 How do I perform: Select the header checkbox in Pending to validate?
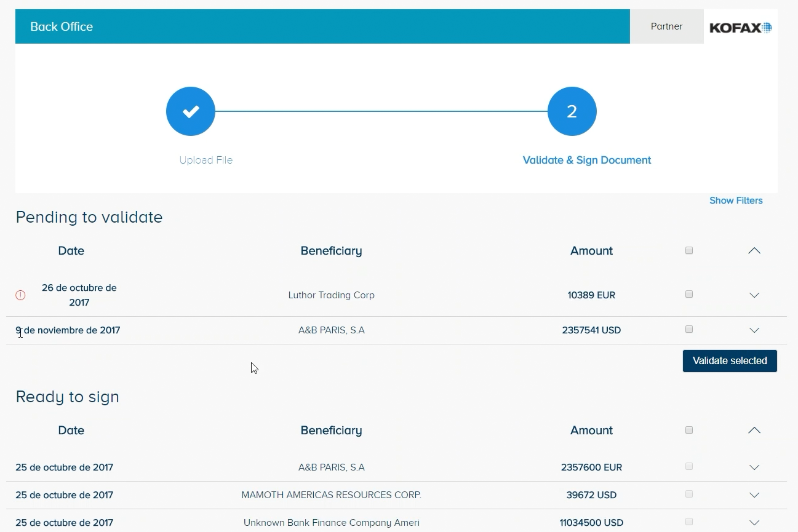coord(688,250)
